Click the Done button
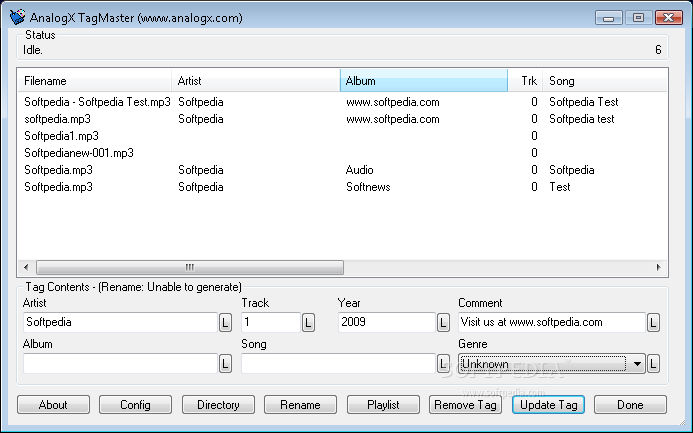The width and height of the screenshot is (693, 433). [630, 405]
